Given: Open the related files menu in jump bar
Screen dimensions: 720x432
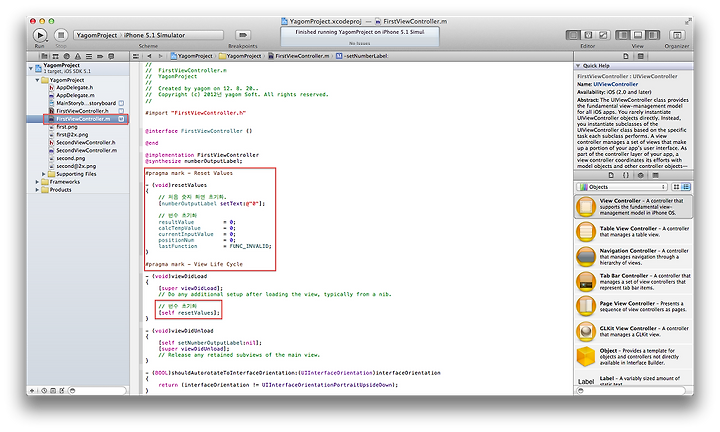Looking at the screenshot, I should click(136, 56).
